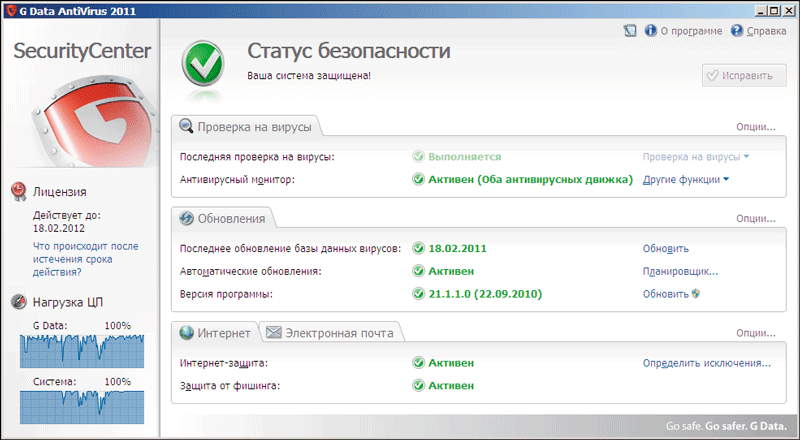Click the Исправить button

pyautogui.click(x=744, y=76)
